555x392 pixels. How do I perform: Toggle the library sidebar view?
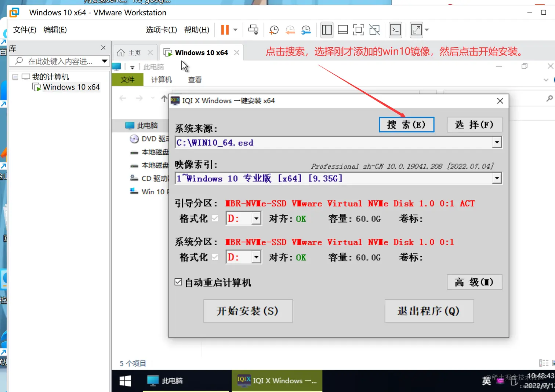pyautogui.click(x=327, y=30)
